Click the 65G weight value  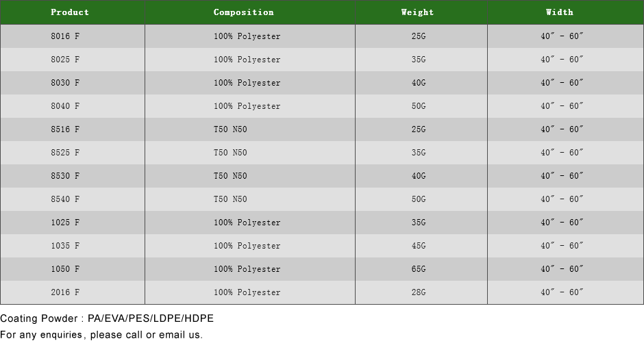click(x=419, y=269)
